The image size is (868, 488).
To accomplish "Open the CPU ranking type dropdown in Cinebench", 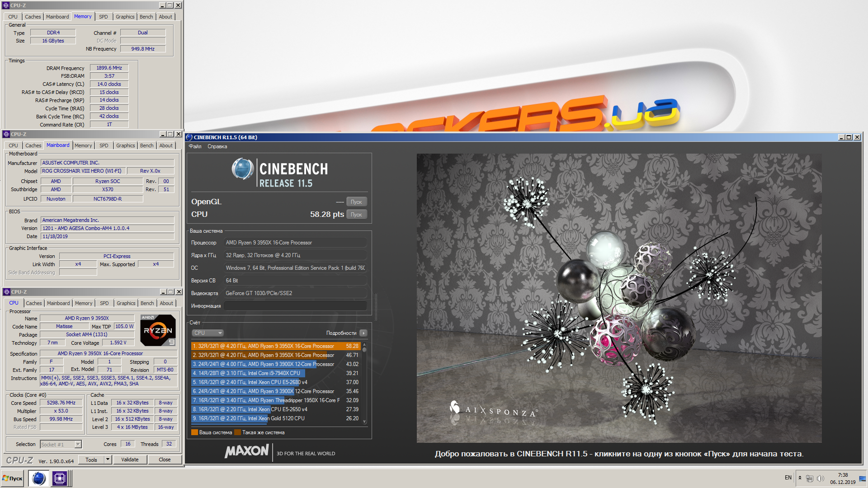I will coord(208,333).
